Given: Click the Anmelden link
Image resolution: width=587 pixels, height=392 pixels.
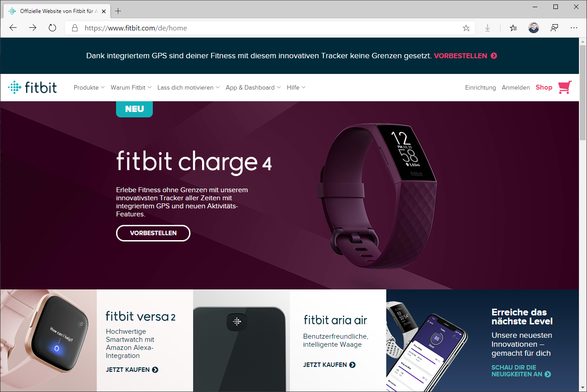Looking at the screenshot, I should pyautogui.click(x=516, y=87).
